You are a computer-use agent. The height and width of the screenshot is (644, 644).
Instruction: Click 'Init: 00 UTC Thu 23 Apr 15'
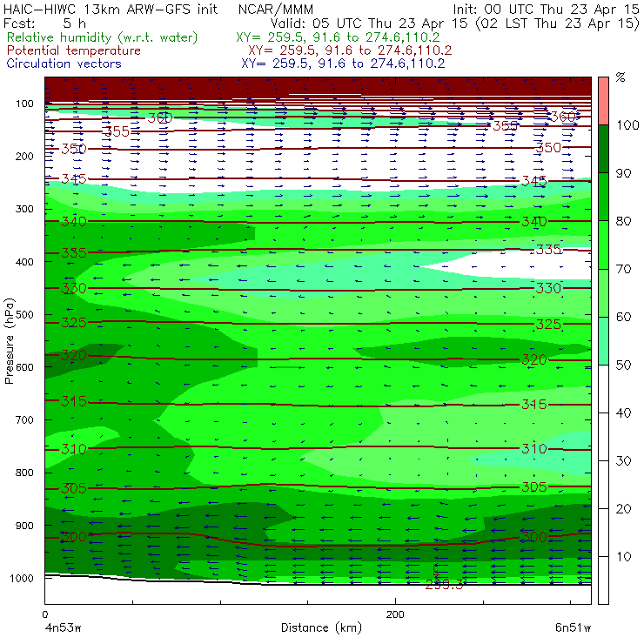click(x=546, y=9)
